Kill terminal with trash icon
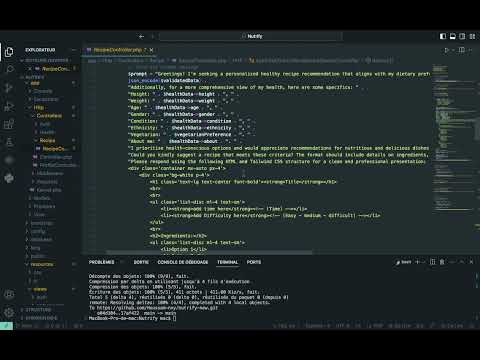Screen dimensions: 480x360 point(442,262)
